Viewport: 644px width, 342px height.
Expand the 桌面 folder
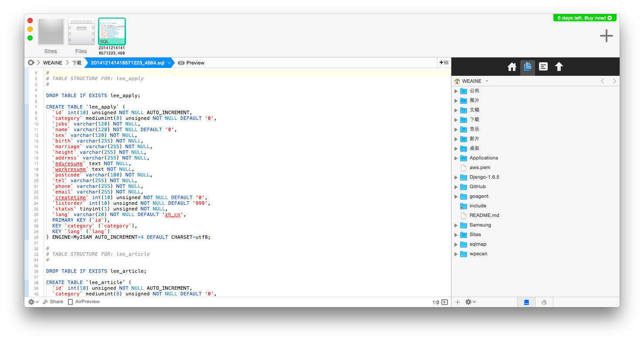click(x=456, y=149)
